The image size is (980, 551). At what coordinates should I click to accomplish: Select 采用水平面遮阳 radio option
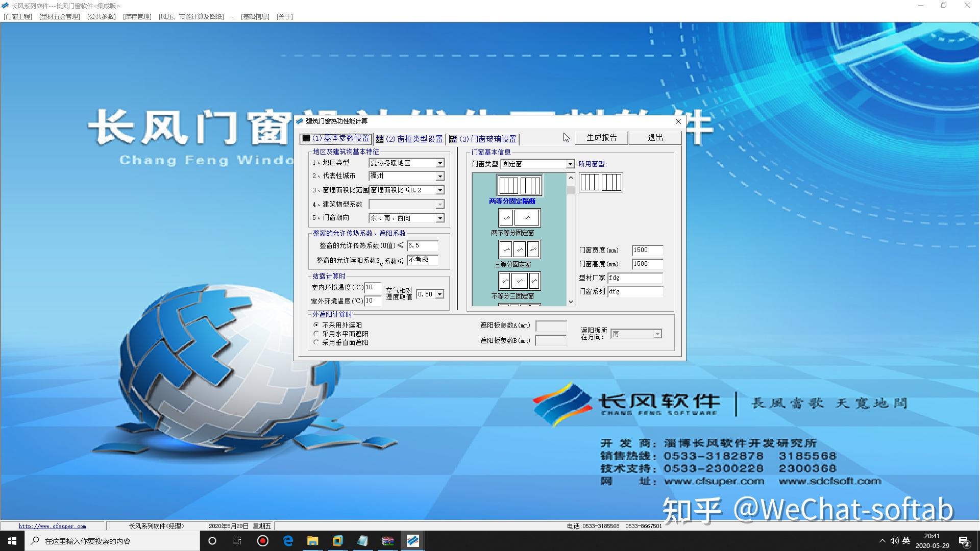click(x=316, y=334)
